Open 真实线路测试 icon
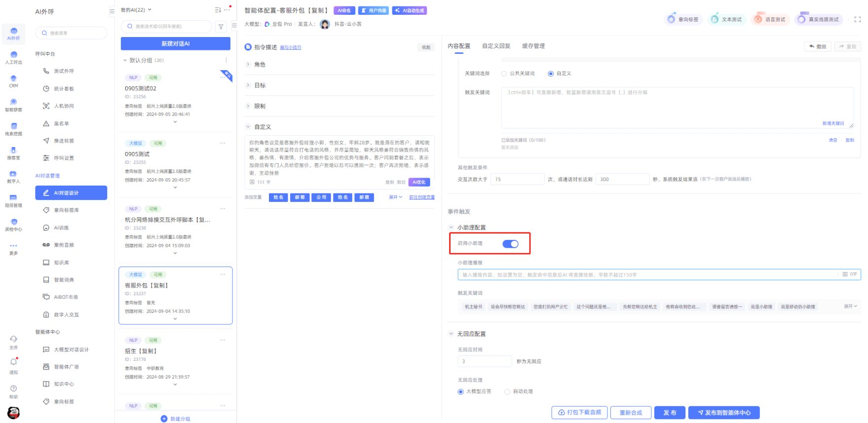Viewport: 868px width, 423px height. [x=801, y=19]
